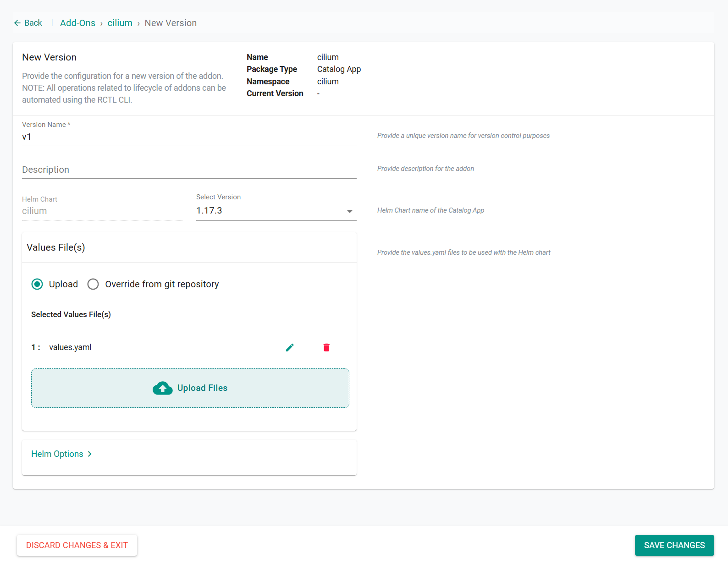This screenshot has width=728, height=565.
Task: Click the New Version breadcrumb text
Action: pos(171,23)
